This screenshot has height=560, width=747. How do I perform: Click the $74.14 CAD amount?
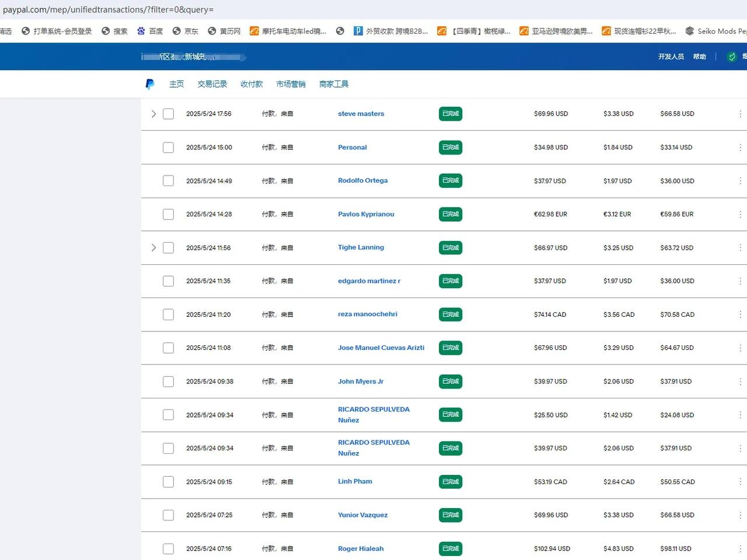(550, 314)
